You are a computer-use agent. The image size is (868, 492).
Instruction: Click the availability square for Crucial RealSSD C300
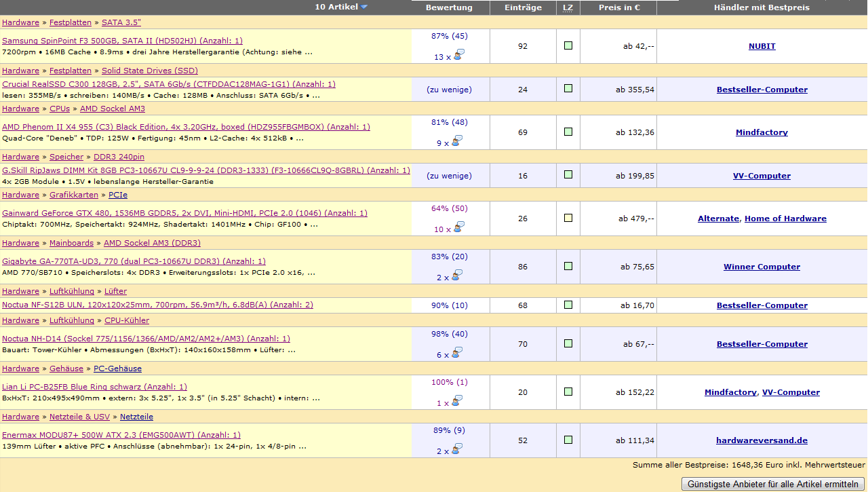click(568, 88)
